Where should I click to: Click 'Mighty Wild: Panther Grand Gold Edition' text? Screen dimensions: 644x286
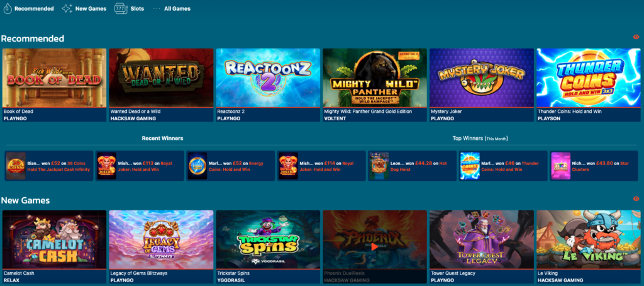tap(368, 111)
